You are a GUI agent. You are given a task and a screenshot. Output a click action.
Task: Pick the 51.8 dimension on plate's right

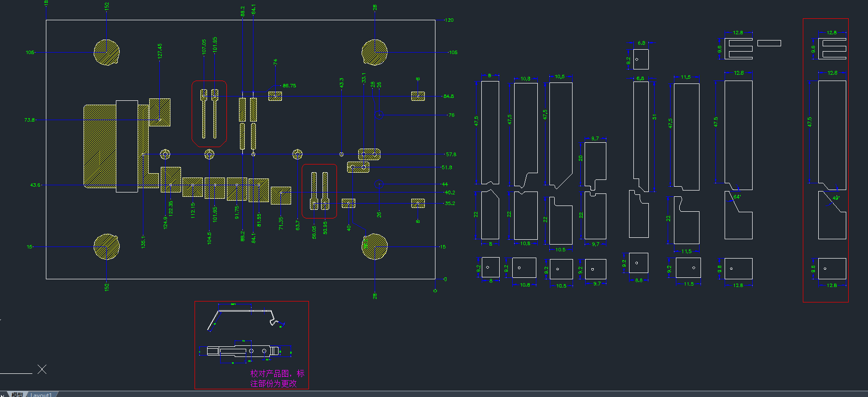click(447, 167)
